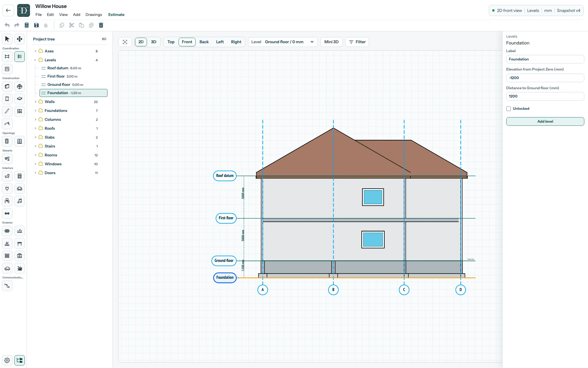Select the Right view
The image size is (588, 368).
pos(236,42)
